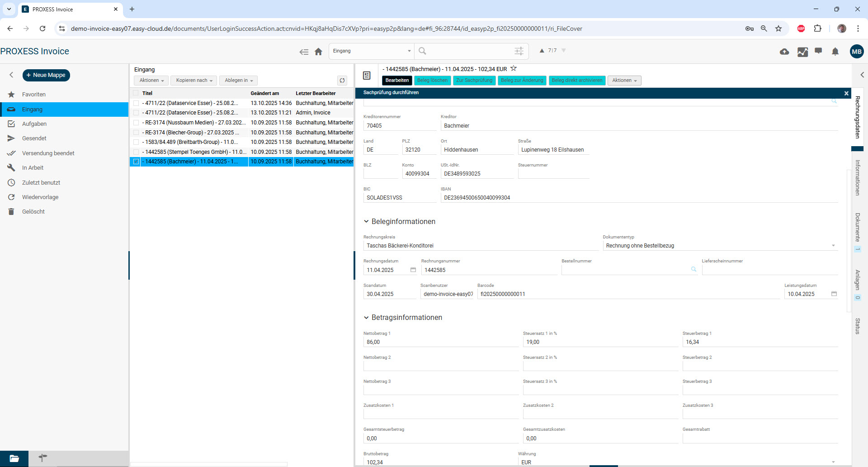Screen dimensions: 868x467
Task: Collapse the Beleginformationen section
Action: pyautogui.click(x=366, y=222)
